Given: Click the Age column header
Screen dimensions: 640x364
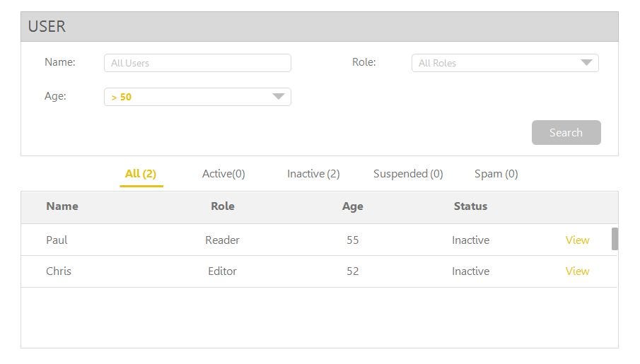Looking at the screenshot, I should (353, 206).
